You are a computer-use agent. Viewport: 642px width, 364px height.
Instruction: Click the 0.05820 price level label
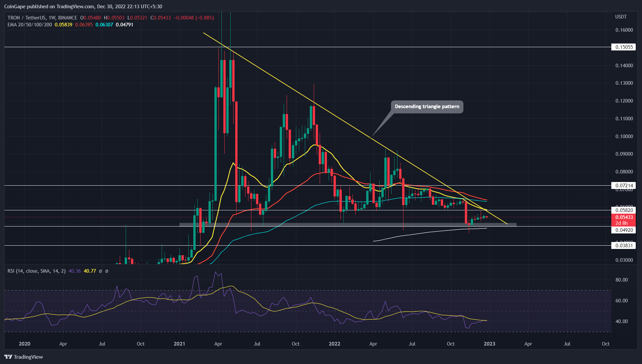(624, 210)
